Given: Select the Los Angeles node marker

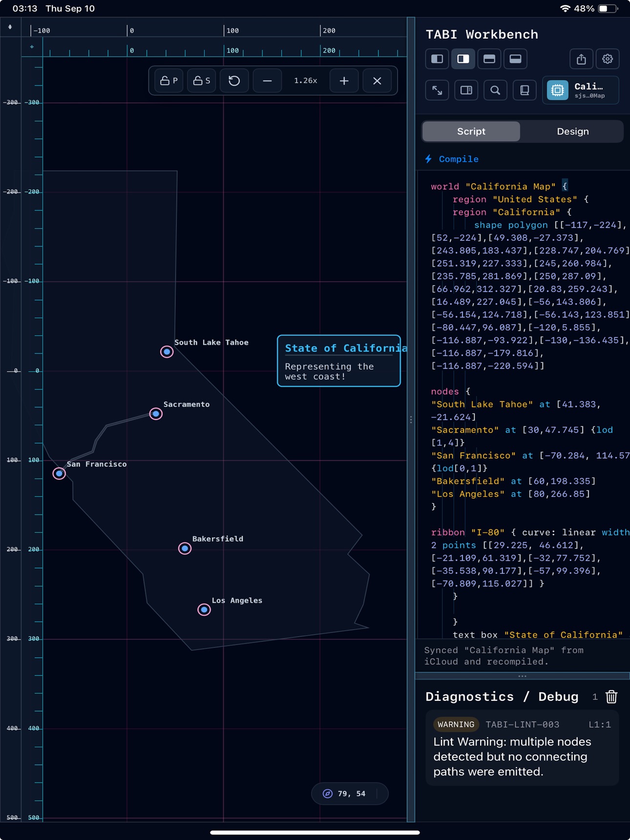Looking at the screenshot, I should pos(204,609).
